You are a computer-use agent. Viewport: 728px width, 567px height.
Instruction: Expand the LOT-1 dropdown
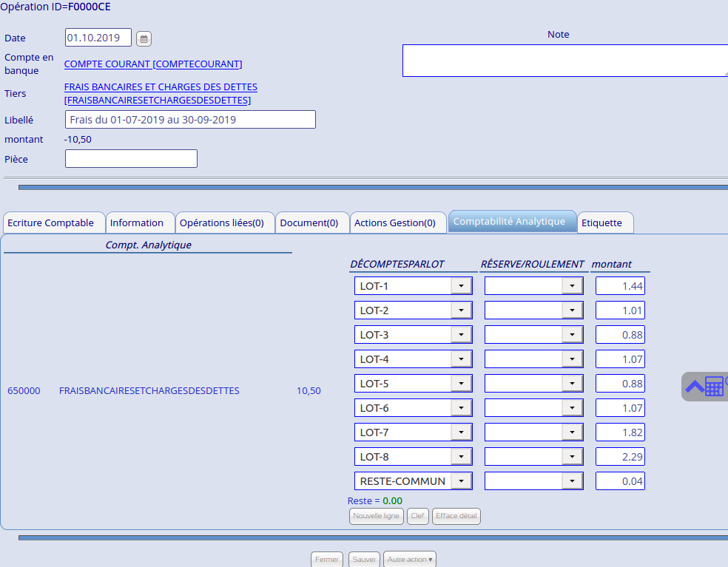click(461, 286)
